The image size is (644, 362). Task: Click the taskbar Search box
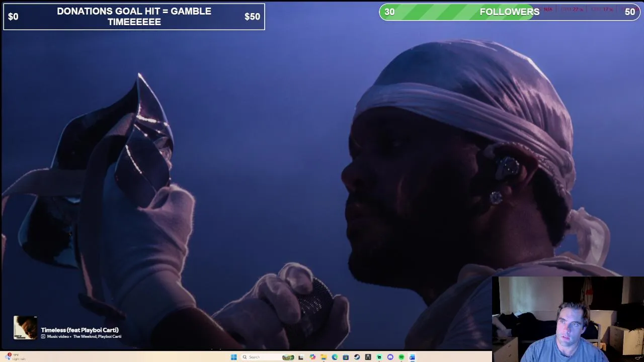point(268,357)
